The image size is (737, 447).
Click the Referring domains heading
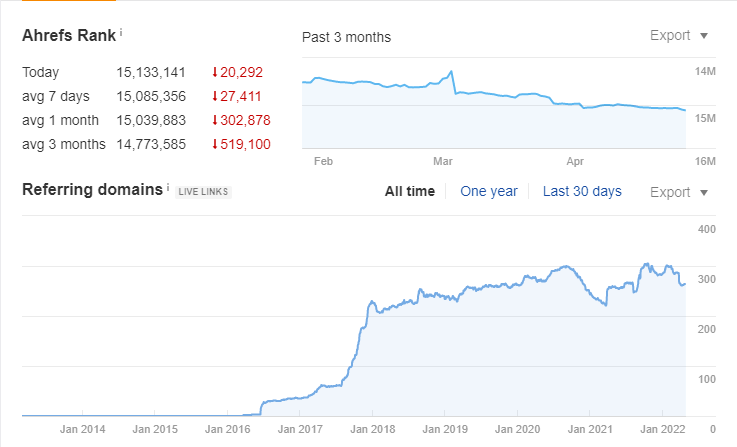(x=92, y=189)
